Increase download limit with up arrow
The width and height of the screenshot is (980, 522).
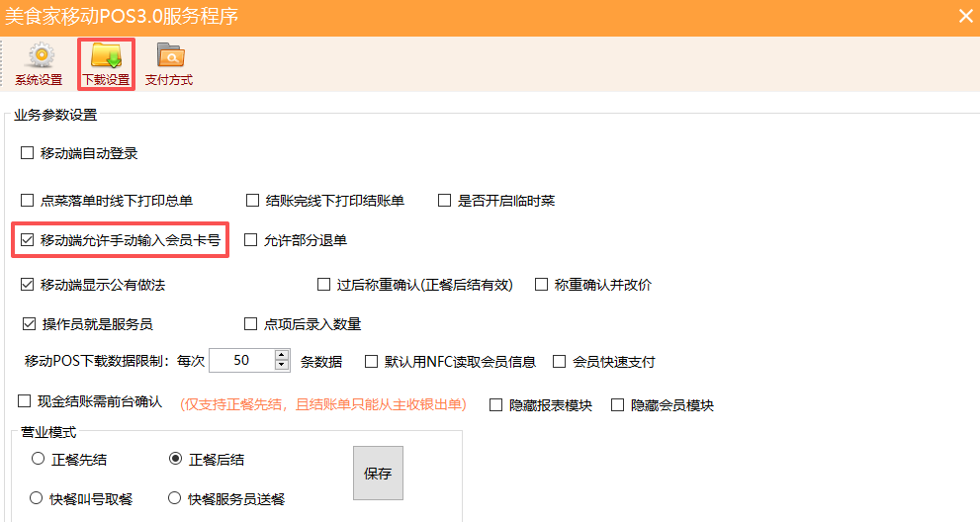tap(282, 356)
